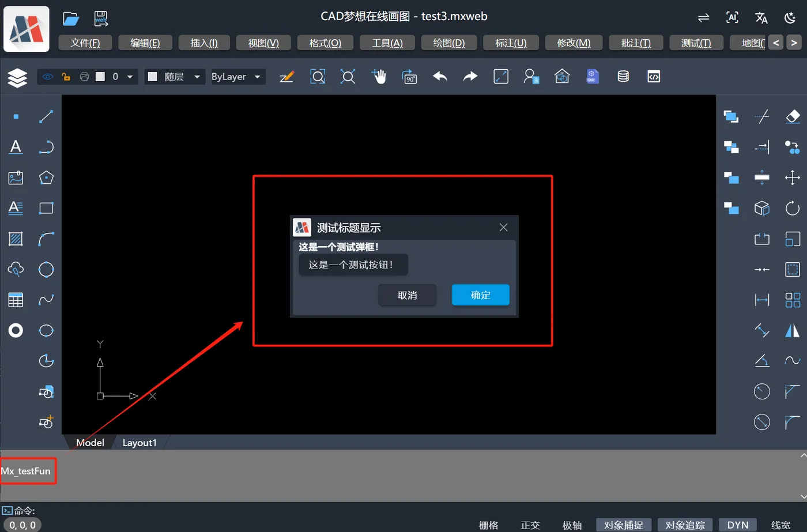Open the ByLayer linetype dropdown
The width and height of the screenshot is (807, 532).
[x=237, y=77]
